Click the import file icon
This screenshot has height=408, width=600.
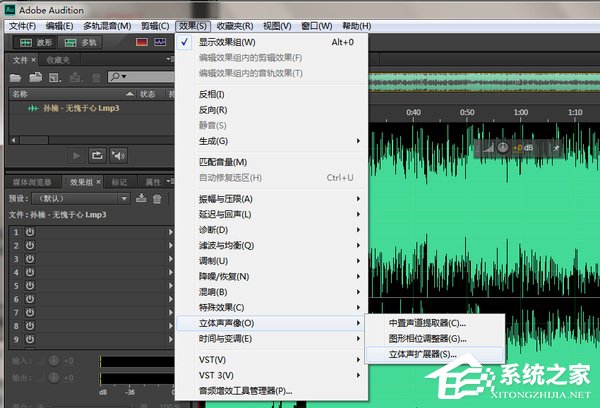pos(36,77)
